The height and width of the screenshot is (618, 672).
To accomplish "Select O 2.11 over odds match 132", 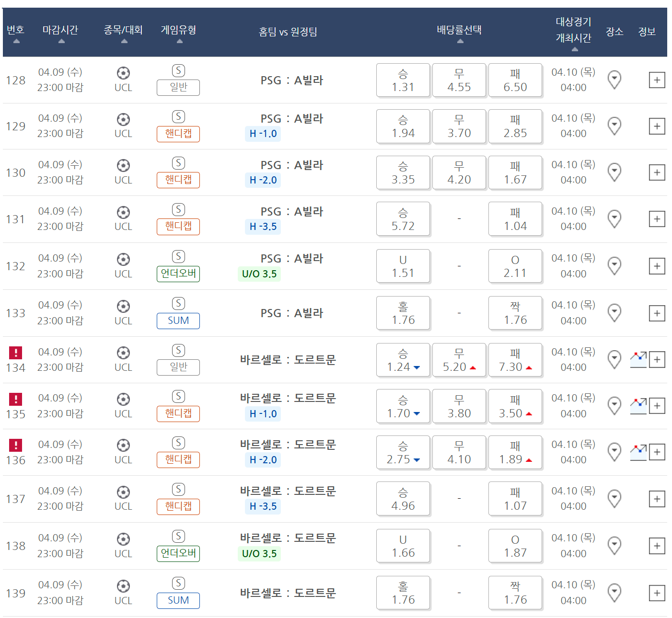I will [x=515, y=266].
